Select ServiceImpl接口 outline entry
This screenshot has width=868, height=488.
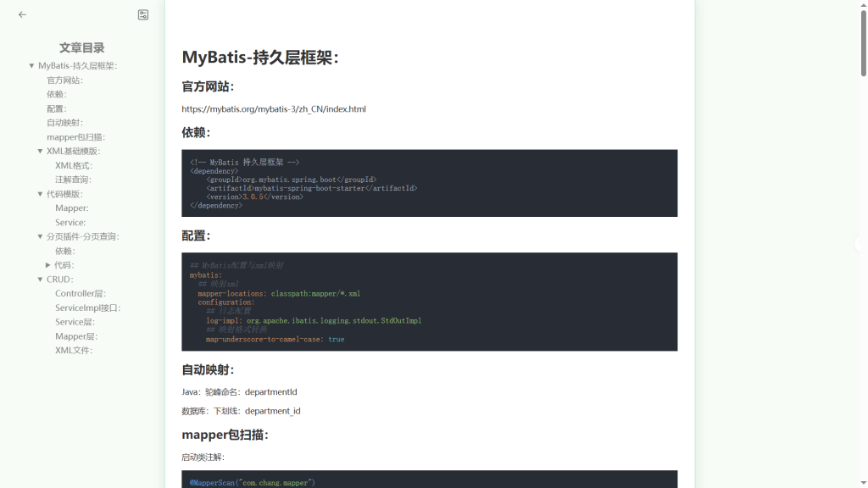[87, 308]
